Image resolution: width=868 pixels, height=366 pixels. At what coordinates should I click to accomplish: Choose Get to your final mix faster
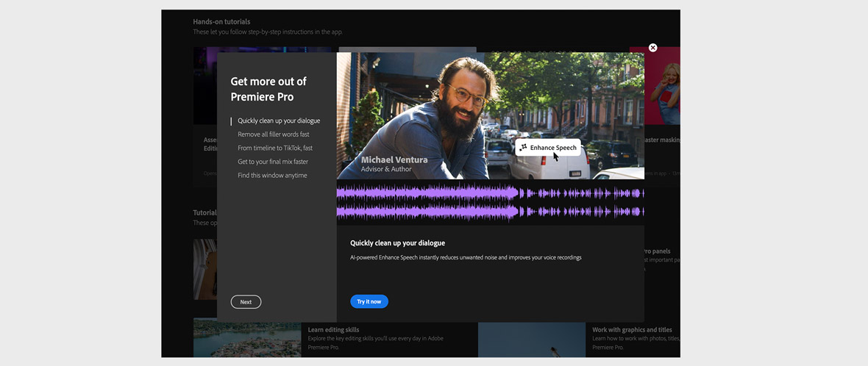(273, 162)
